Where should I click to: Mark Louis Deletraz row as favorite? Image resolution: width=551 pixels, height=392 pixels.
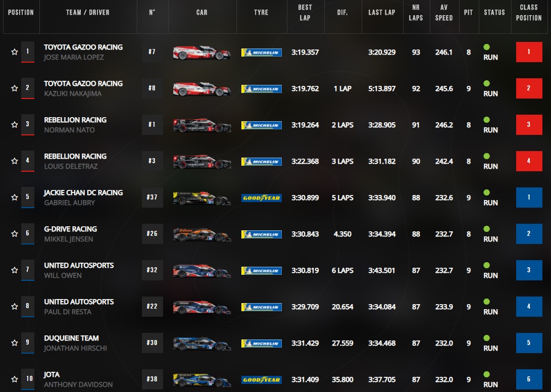tap(15, 161)
